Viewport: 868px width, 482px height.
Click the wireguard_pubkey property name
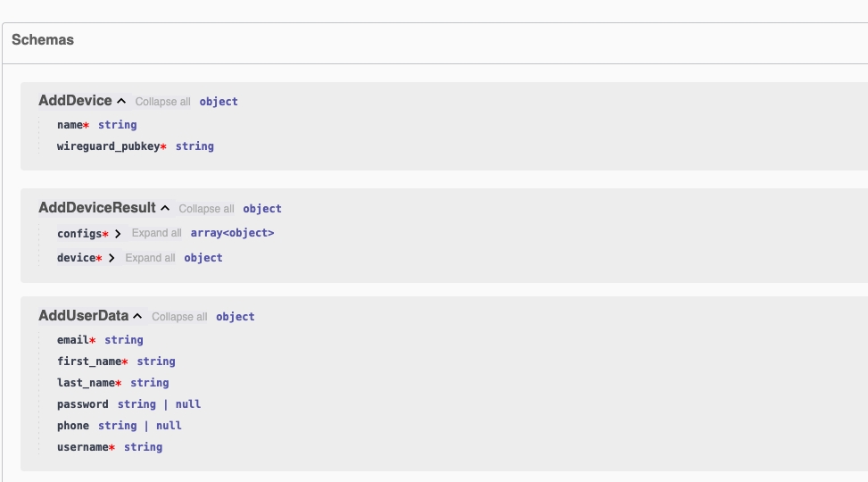coord(108,146)
